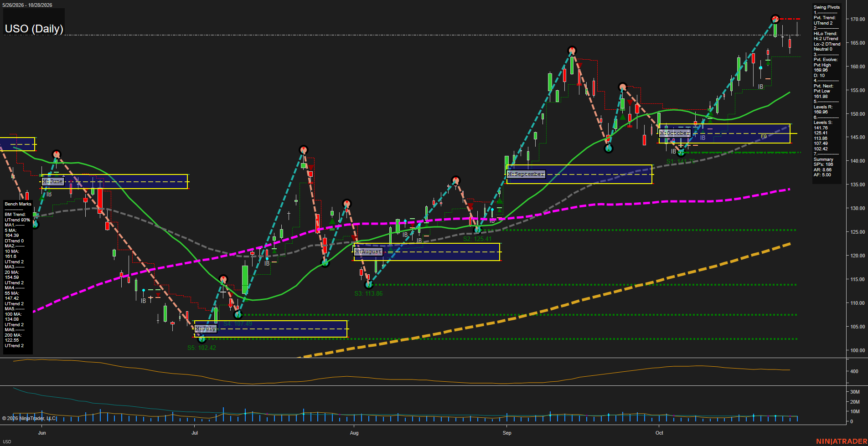
Task: Click the AR: 8.66 summary value
Action: 822,170
